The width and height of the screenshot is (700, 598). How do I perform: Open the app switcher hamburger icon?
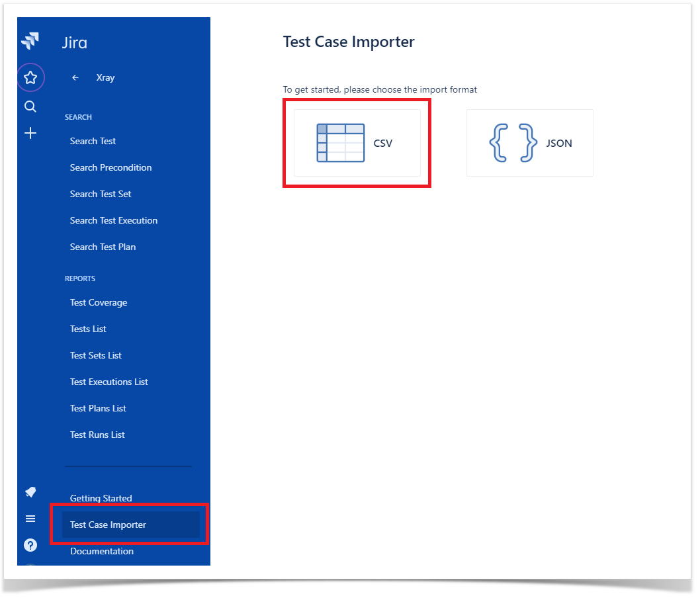[x=30, y=519]
